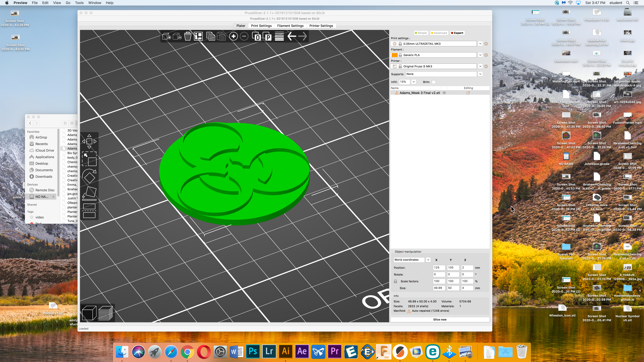Select the Rotate gizmo tool
Image resolution: width=644 pixels, height=362 pixels.
(89, 176)
